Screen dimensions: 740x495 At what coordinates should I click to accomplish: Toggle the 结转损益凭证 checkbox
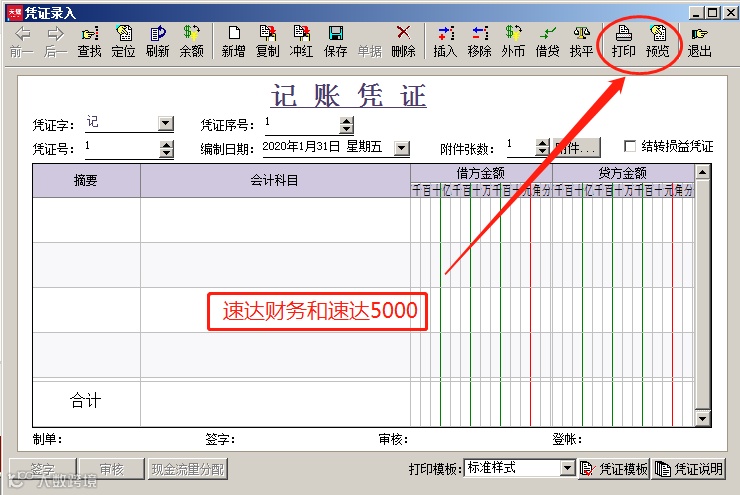click(630, 146)
